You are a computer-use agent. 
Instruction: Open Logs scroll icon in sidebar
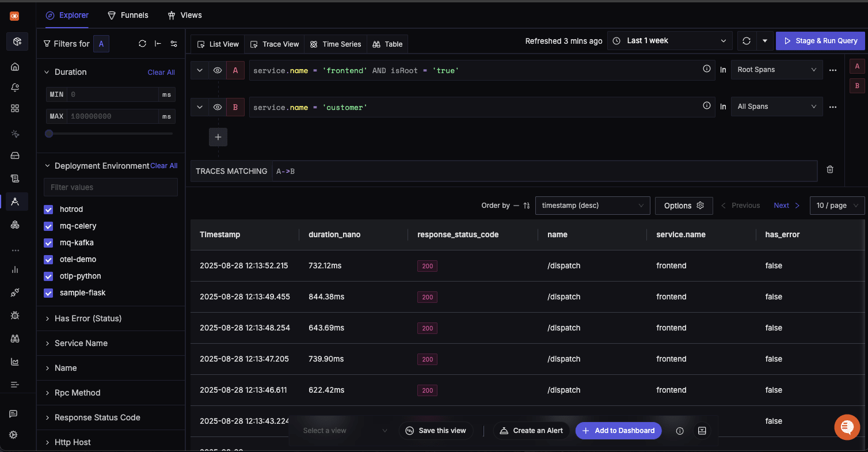tap(16, 178)
